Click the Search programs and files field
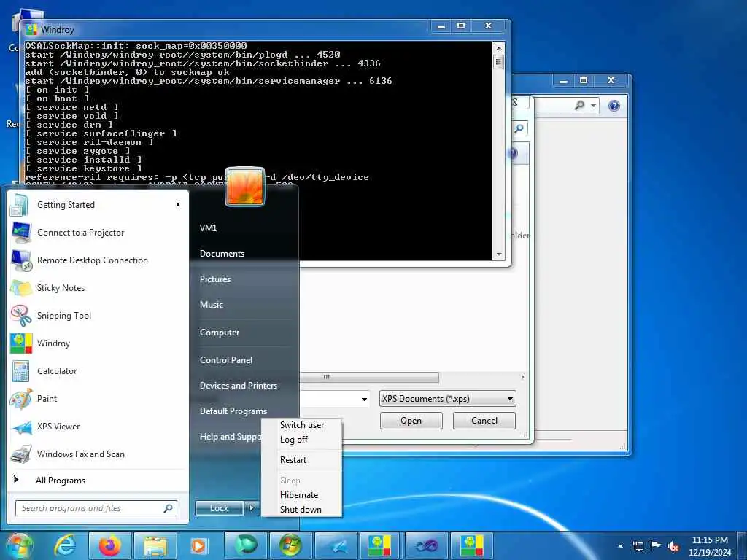This screenshot has height=560, width=747. pyautogui.click(x=96, y=508)
